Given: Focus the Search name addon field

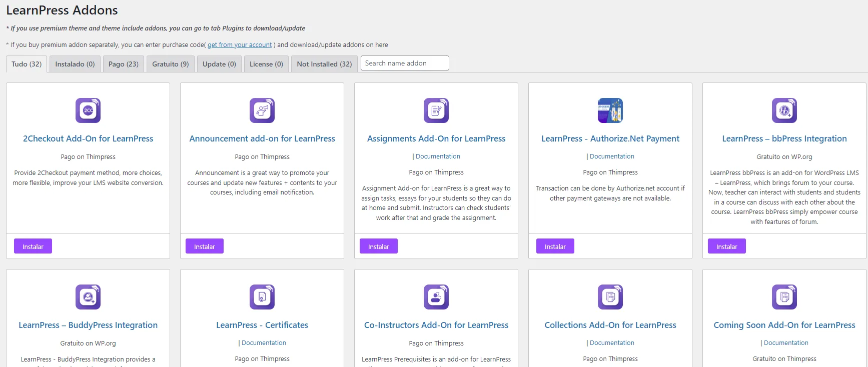Looking at the screenshot, I should pos(405,63).
